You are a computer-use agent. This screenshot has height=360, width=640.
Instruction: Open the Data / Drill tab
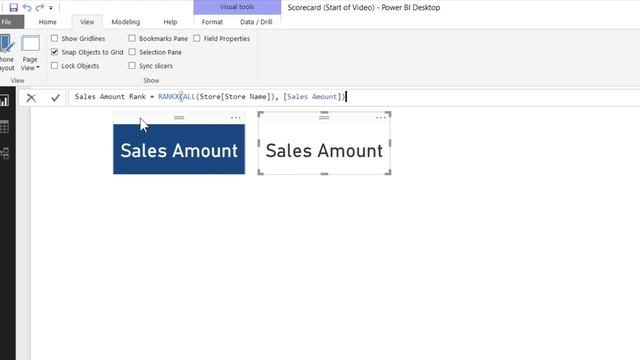[x=256, y=22]
